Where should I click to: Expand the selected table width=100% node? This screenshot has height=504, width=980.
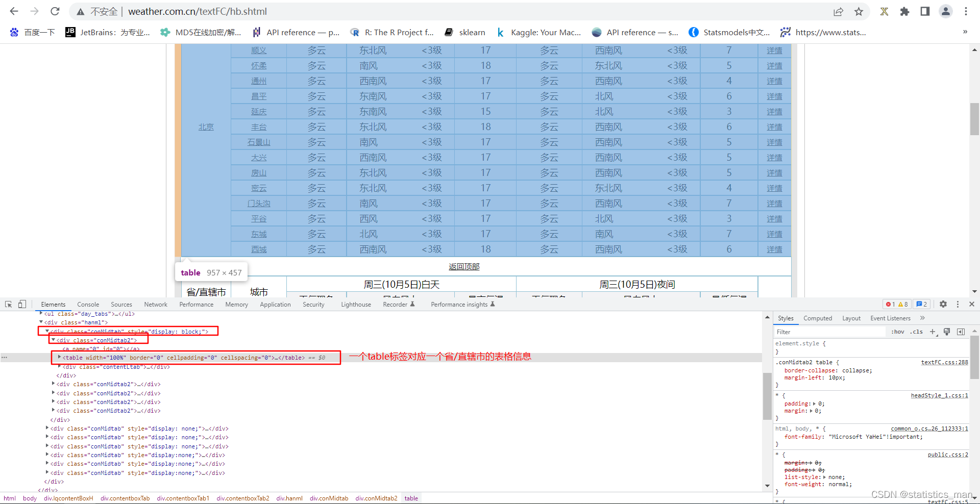[x=60, y=357]
